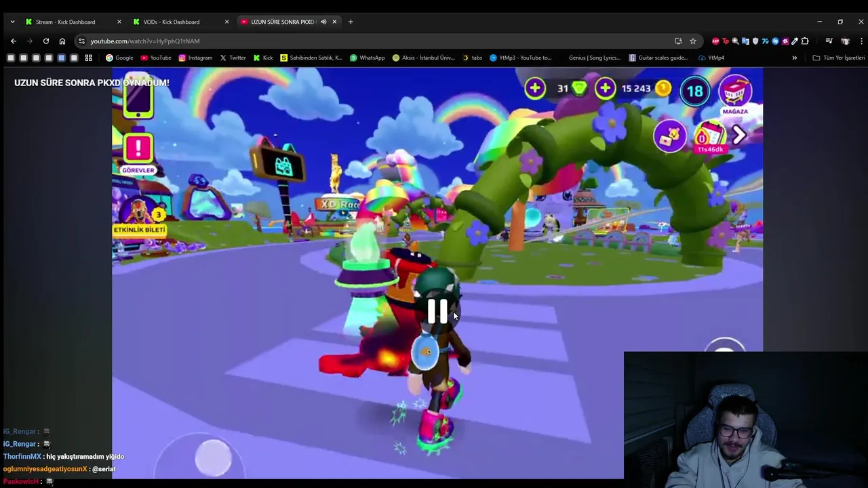Open the Google bookmark
This screenshot has height=488, width=868.
point(119,58)
